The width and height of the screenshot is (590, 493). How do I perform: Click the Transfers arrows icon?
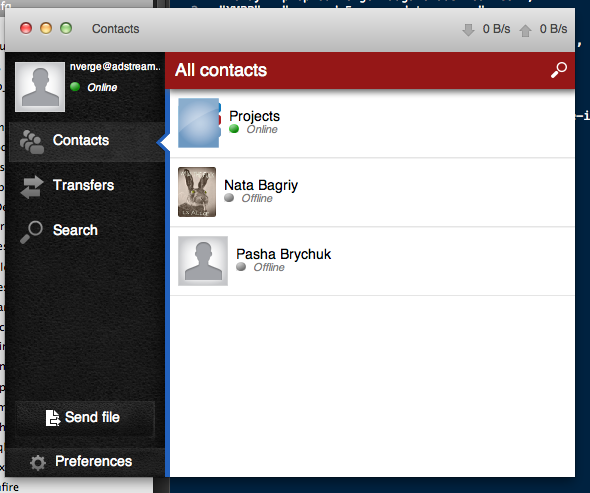pos(32,187)
